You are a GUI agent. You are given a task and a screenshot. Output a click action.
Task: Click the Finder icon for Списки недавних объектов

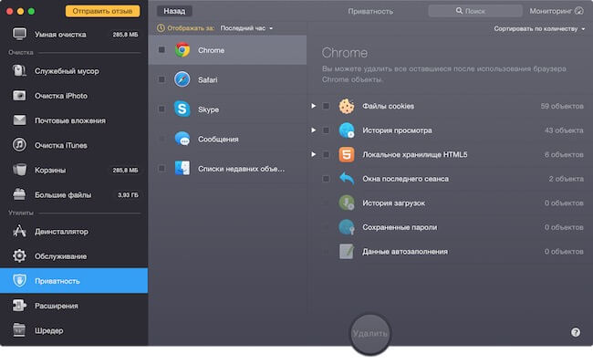pos(182,168)
